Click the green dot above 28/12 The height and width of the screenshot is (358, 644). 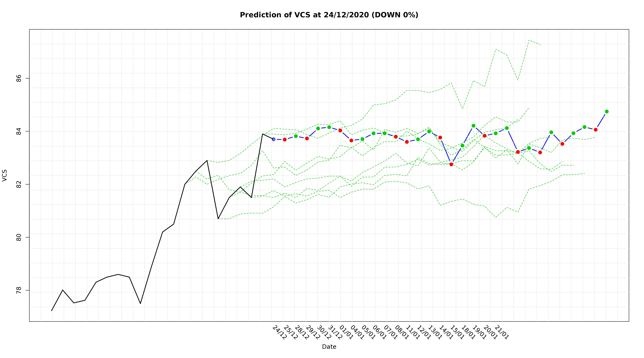click(296, 136)
